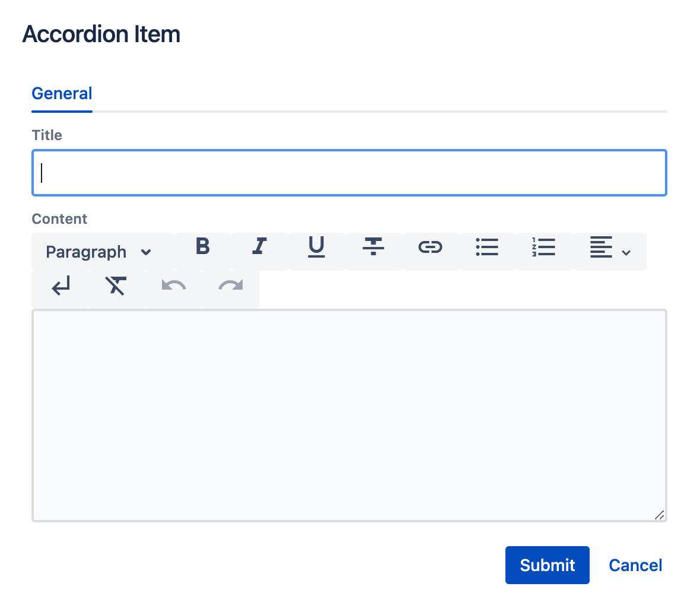Redo the last edit

coord(230,289)
